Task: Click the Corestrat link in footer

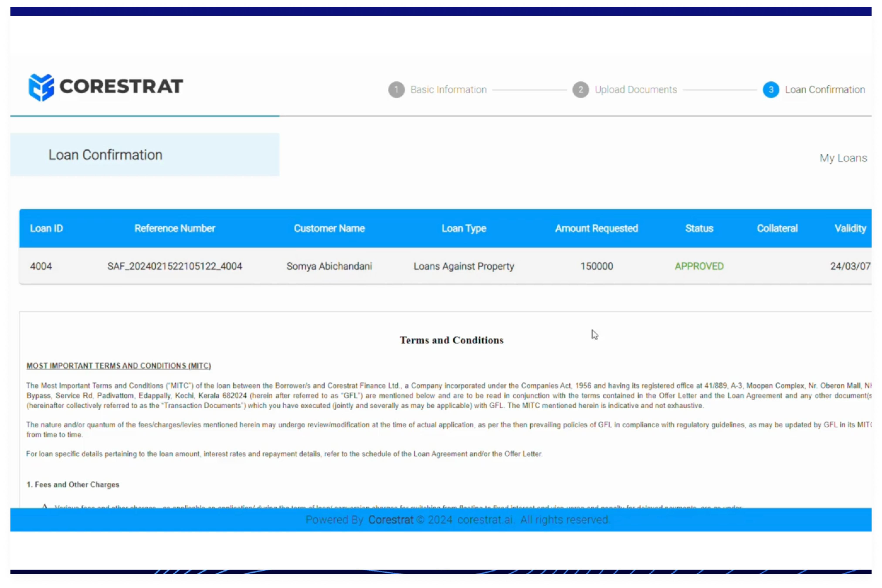Action: point(390,520)
